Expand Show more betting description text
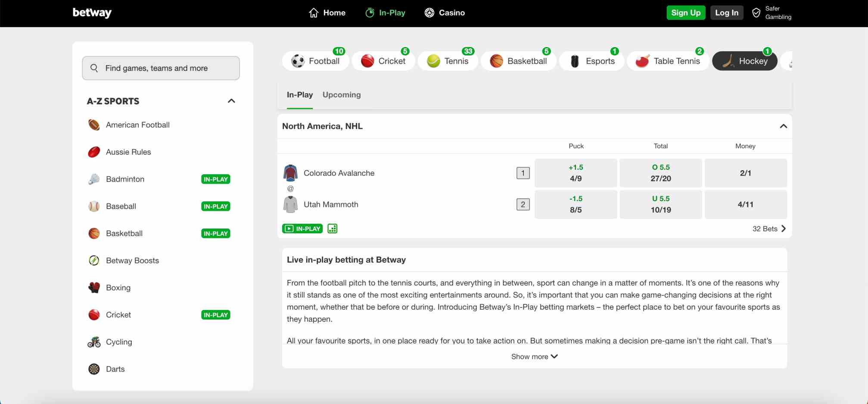Screen dimensions: 868x404 [x=534, y=356]
